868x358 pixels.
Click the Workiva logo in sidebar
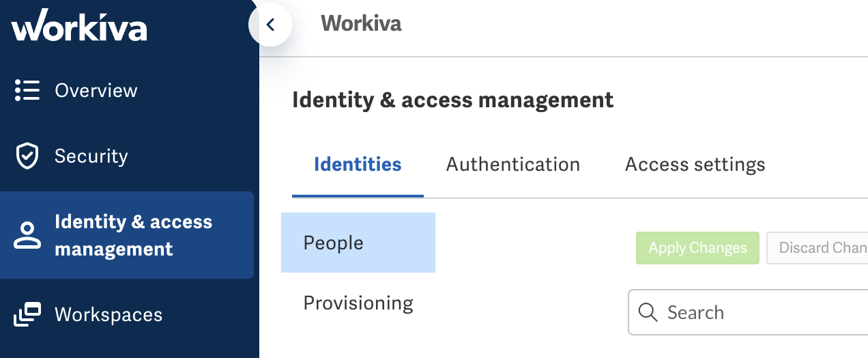(79, 26)
